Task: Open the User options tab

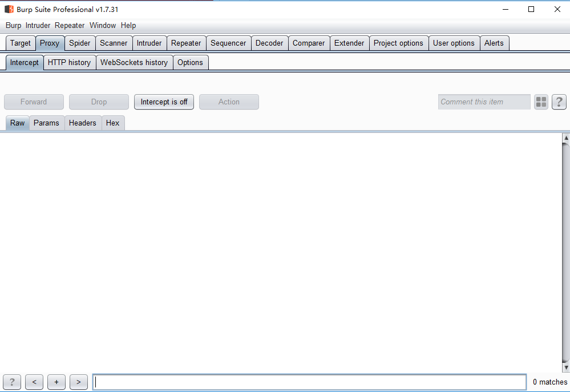Action: [454, 43]
